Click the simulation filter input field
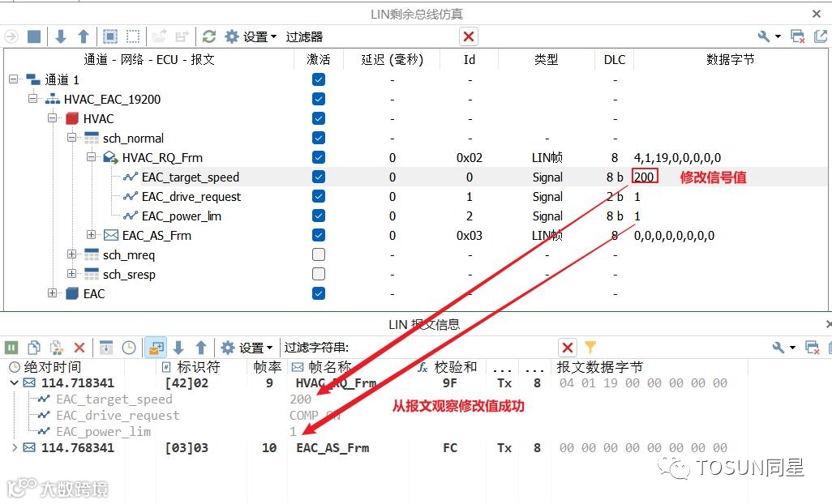832x504 pixels. (x=391, y=36)
